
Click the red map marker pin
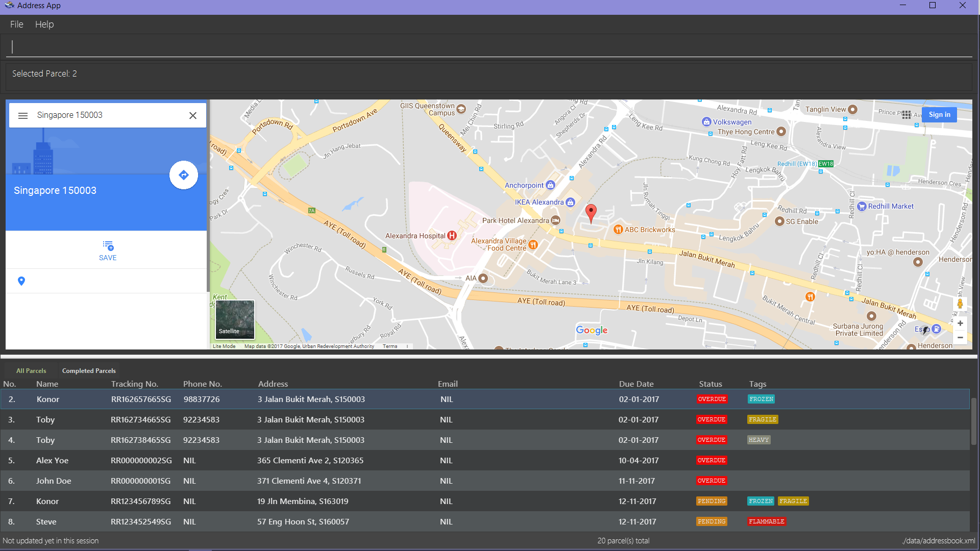tap(591, 213)
